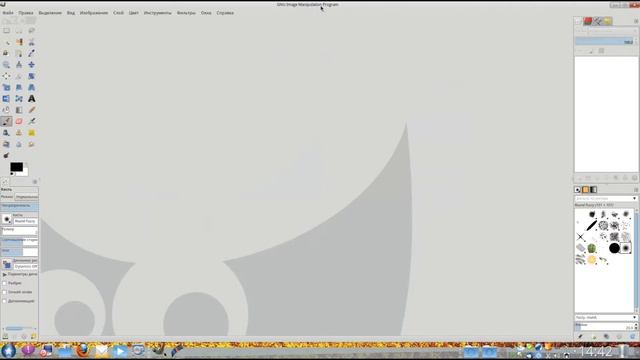
Task: Click the brush preview in tool options
Action: click(7, 220)
